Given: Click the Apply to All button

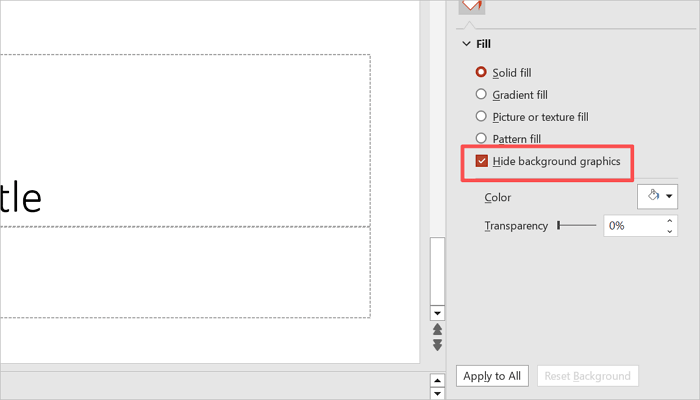Looking at the screenshot, I should click(492, 376).
